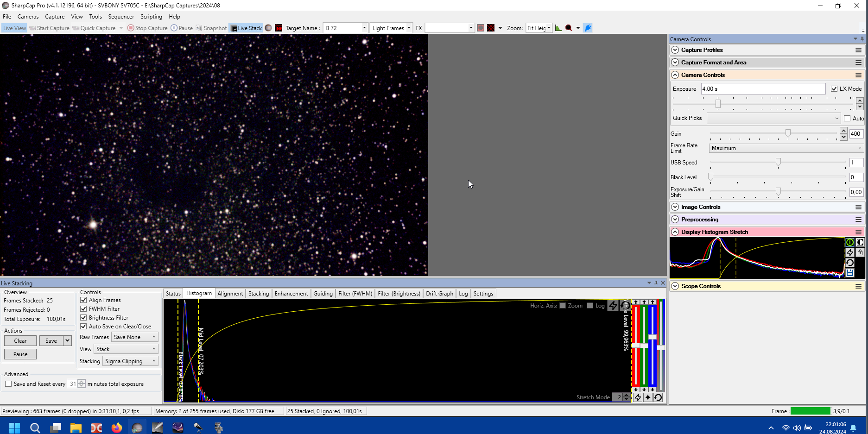
Task: Pin the Live Stacking panel
Action: pyautogui.click(x=656, y=283)
